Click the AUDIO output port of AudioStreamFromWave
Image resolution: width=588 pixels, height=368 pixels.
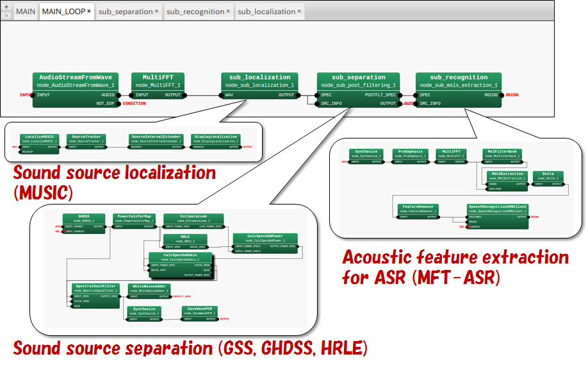click(x=120, y=95)
